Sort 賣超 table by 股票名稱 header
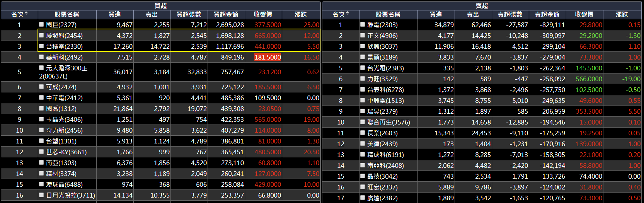Screen dimensions: 644x203 click(388, 14)
